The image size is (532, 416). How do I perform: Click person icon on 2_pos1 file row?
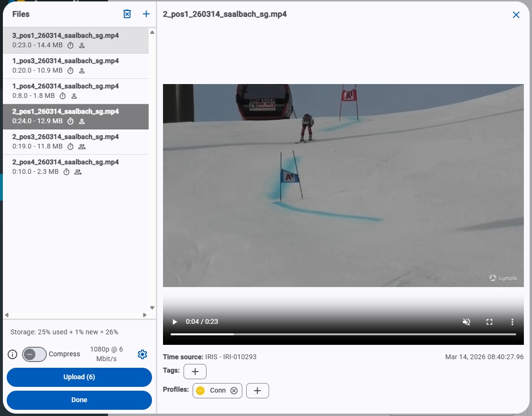(82, 121)
